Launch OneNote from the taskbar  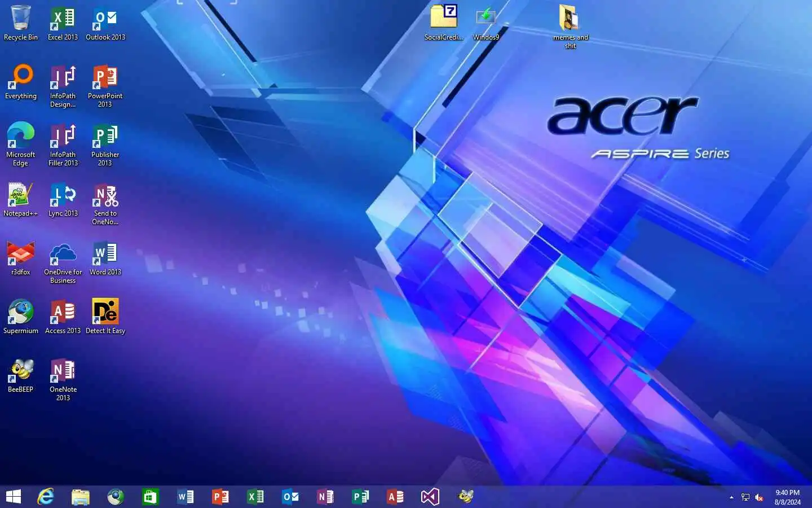[x=325, y=497]
